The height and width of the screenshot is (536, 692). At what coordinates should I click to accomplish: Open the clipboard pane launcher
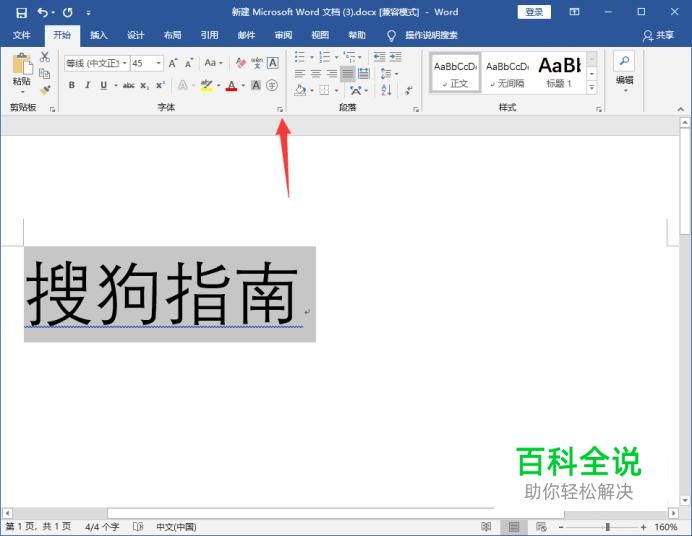tap(52, 109)
